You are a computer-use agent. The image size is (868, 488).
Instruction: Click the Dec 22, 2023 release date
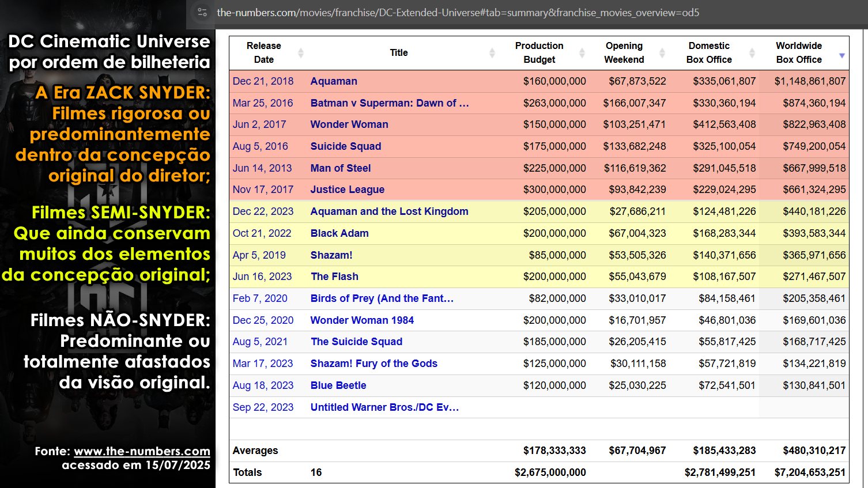(x=263, y=211)
